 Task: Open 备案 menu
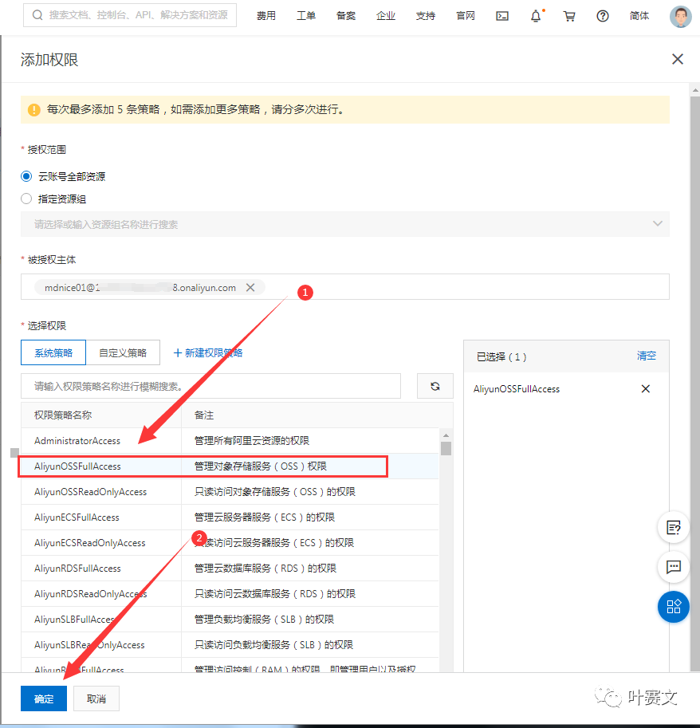pos(346,16)
